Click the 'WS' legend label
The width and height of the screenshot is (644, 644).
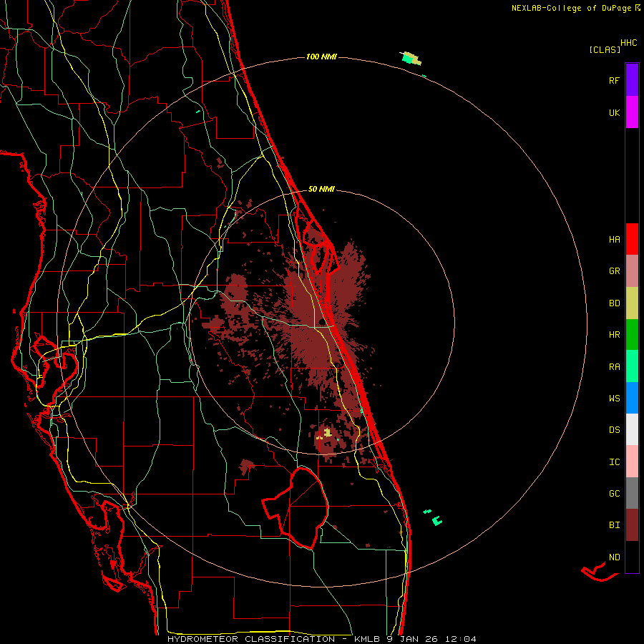(x=614, y=399)
